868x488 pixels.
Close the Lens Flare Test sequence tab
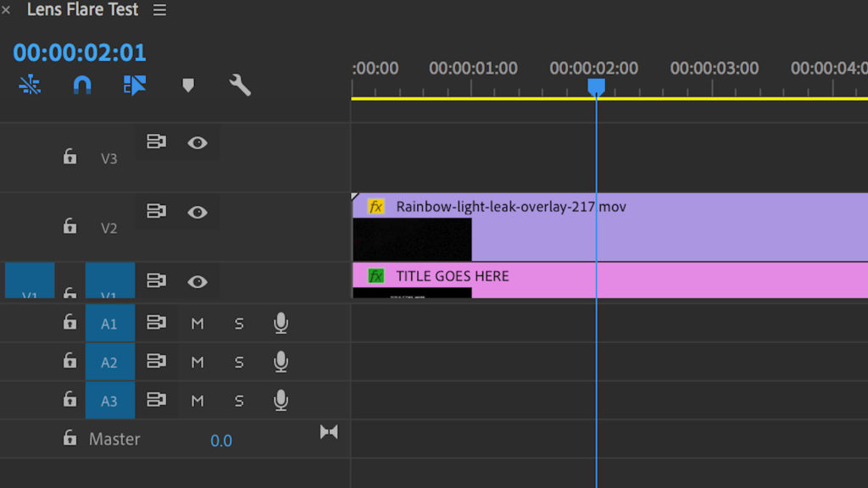pyautogui.click(x=7, y=11)
